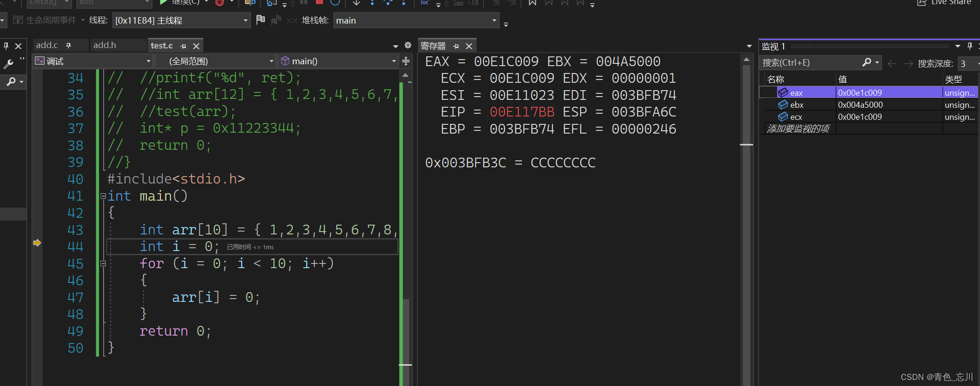Select the eax row in Watch
Screen dimensions: 980x386
point(869,93)
